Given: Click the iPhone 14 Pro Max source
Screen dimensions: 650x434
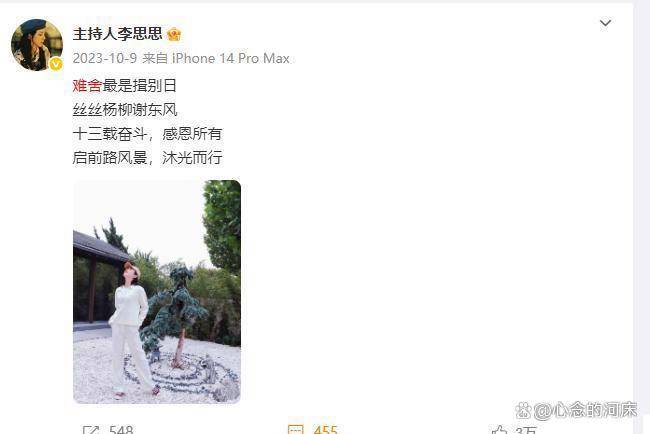Looking at the screenshot, I should tap(230, 58).
